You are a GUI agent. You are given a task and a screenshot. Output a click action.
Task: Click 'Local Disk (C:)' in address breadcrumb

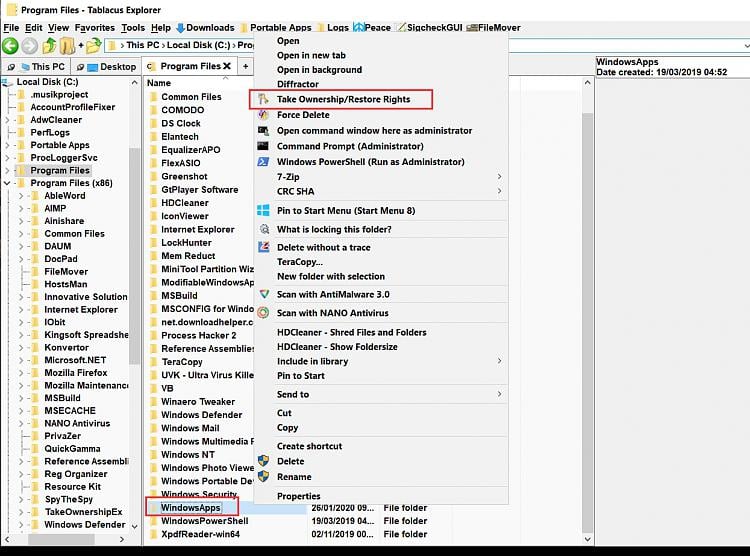click(199, 45)
